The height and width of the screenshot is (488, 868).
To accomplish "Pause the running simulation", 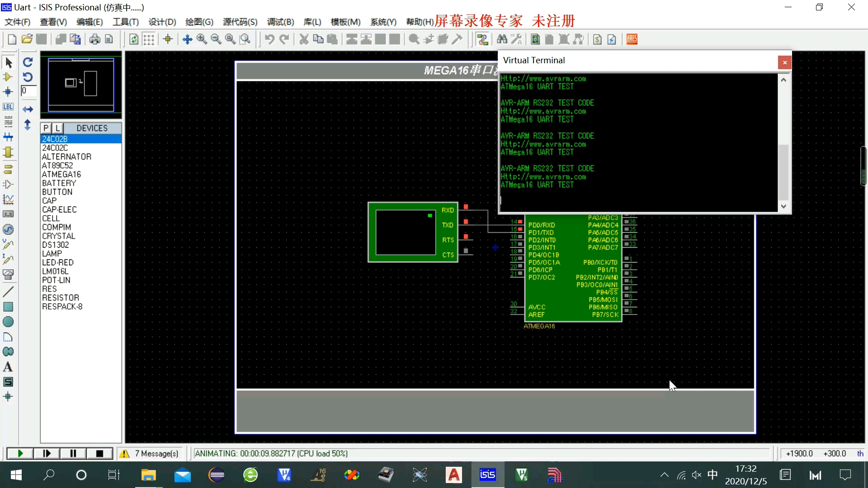I will pyautogui.click(x=73, y=453).
